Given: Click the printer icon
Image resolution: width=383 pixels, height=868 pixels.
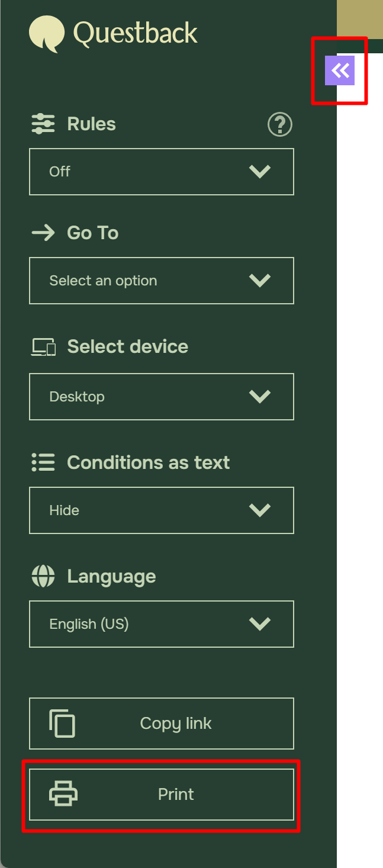Looking at the screenshot, I should point(63,794).
